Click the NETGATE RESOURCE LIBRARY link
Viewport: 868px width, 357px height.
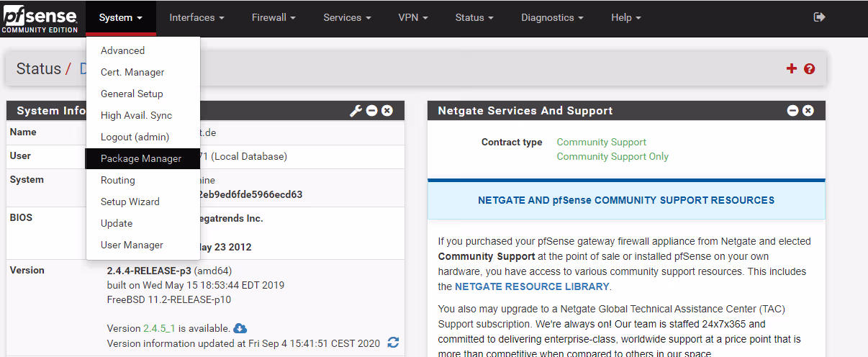[532, 286]
